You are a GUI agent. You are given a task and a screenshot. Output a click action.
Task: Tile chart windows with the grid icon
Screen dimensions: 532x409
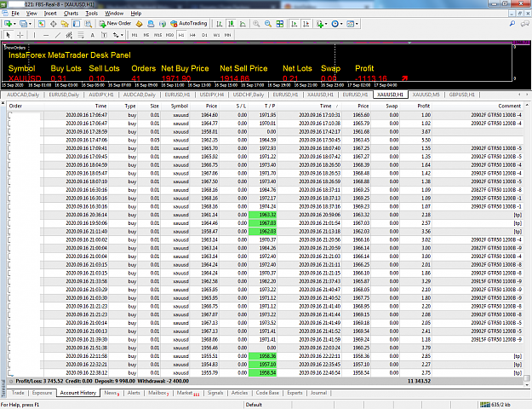pyautogui.click(x=280, y=24)
